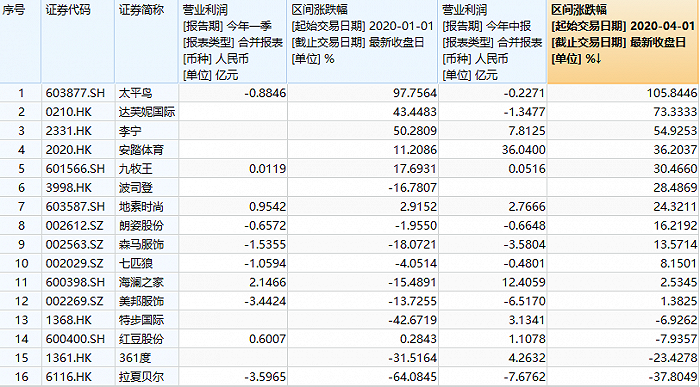Select the 朗姿股份 stock name
Image resolution: width=700 pixels, height=387 pixels.
[141, 225]
